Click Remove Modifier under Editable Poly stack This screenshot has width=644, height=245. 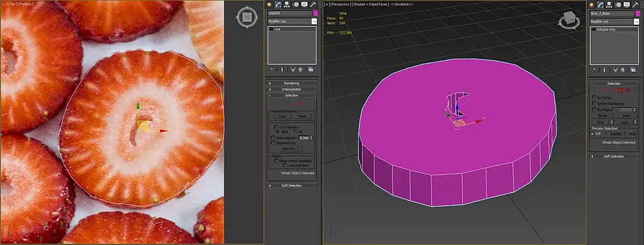pos(623,69)
